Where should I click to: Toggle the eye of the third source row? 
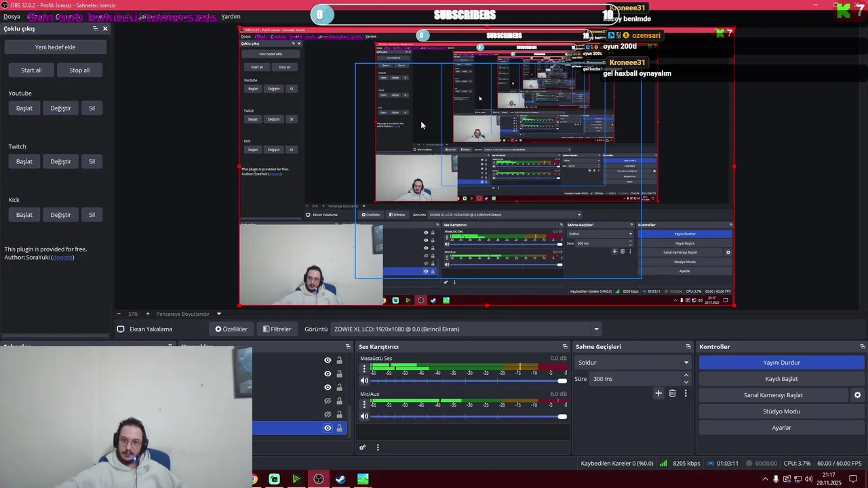[x=328, y=387]
